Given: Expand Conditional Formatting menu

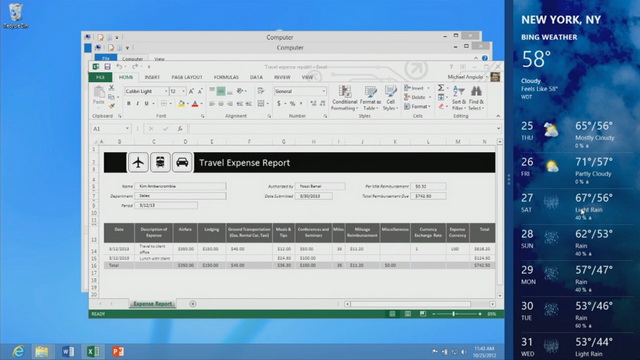Looking at the screenshot, I should 344,98.
